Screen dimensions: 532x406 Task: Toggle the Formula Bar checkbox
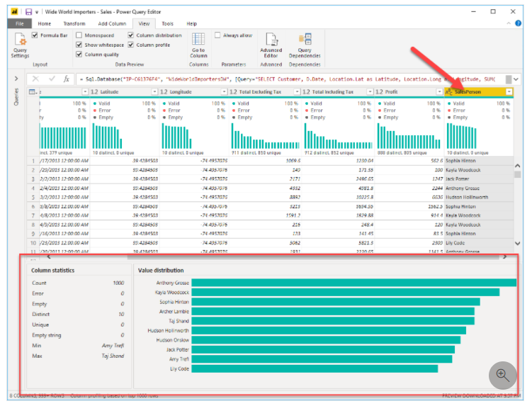35,35
